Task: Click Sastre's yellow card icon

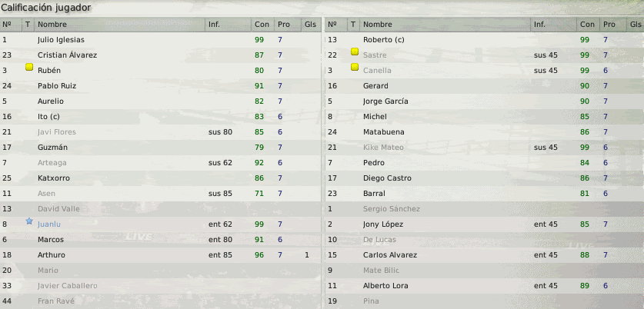Action: [355, 52]
